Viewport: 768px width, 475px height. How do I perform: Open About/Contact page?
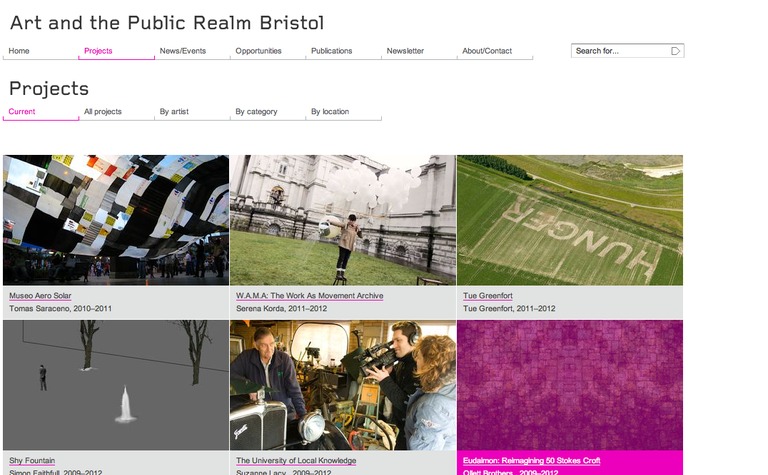pos(487,51)
